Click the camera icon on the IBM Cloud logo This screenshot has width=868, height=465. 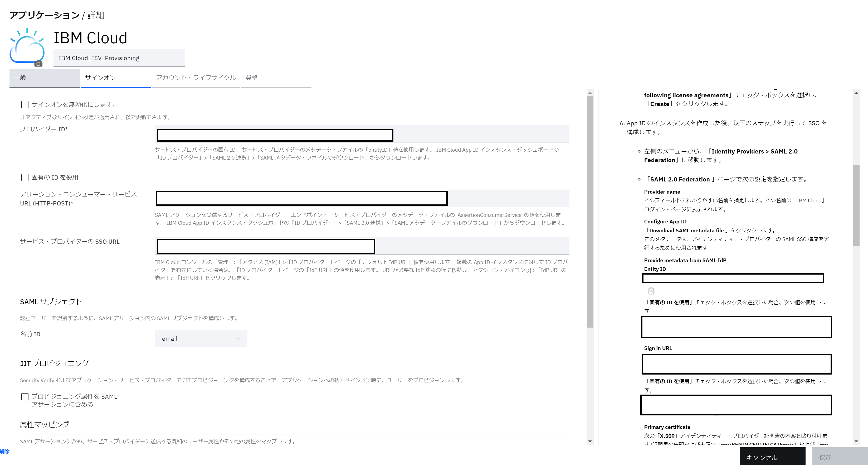(x=38, y=64)
